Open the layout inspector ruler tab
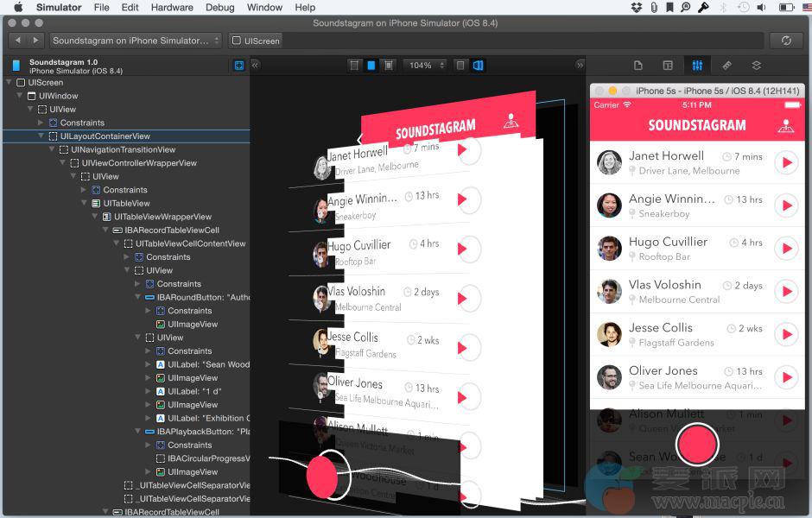812x518 pixels. [x=726, y=66]
